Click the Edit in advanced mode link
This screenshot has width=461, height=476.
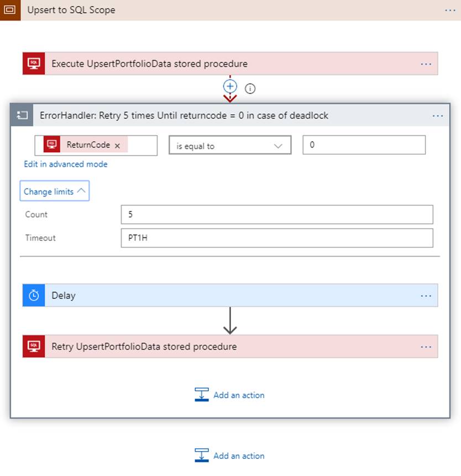tap(66, 164)
